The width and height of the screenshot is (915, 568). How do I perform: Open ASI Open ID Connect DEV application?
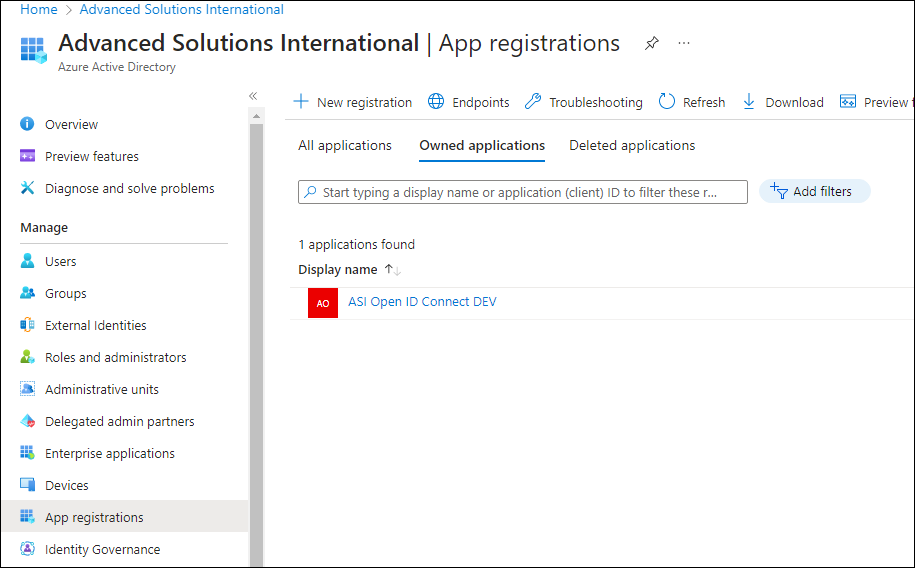pos(422,302)
